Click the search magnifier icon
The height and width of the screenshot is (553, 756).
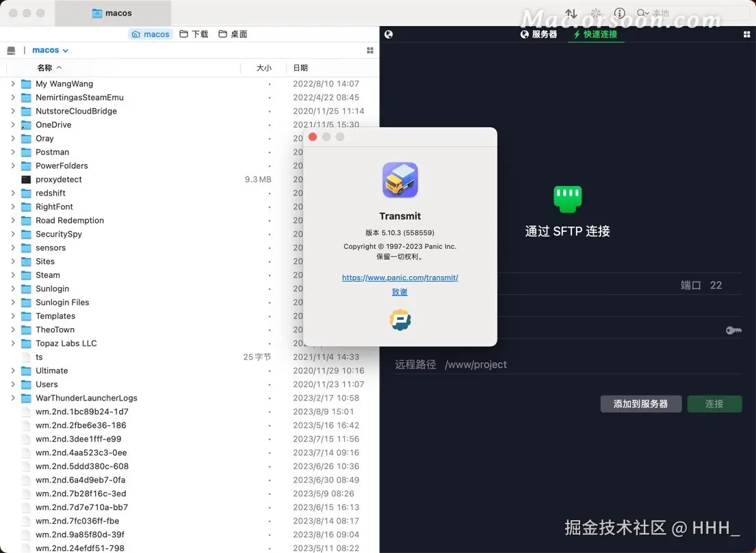(642, 13)
